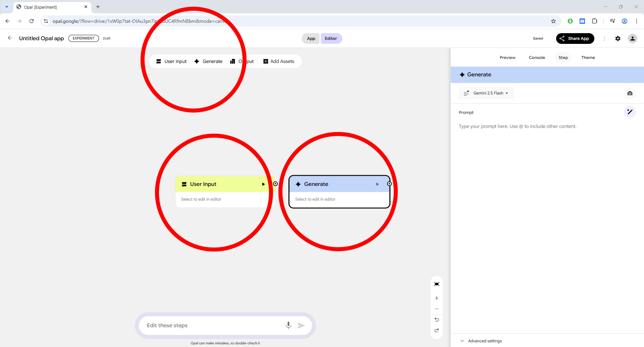Open the tab search dropdown
The height and width of the screenshot is (347, 644).
7,7
